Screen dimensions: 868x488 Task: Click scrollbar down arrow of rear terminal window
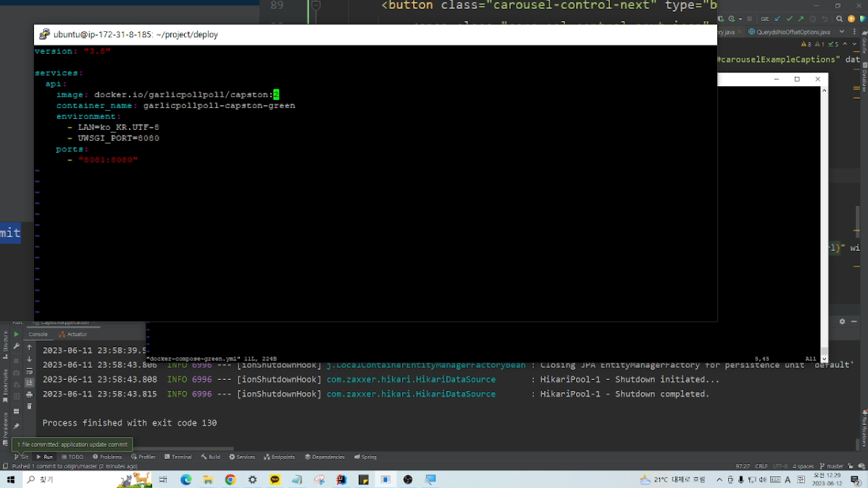pyautogui.click(x=824, y=358)
